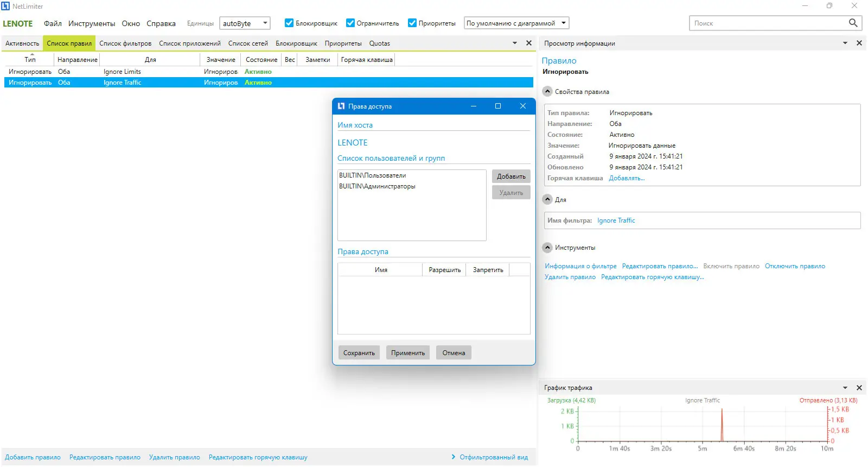Click Добавить правило in the bottom bar
Image resolution: width=868 pixels, height=467 pixels.
33,457
